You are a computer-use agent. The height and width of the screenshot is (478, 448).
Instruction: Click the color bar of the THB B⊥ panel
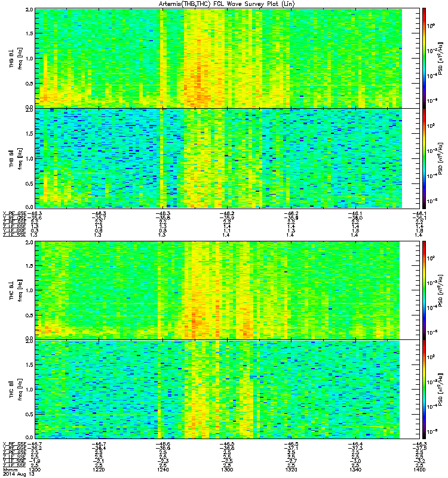[424, 58]
